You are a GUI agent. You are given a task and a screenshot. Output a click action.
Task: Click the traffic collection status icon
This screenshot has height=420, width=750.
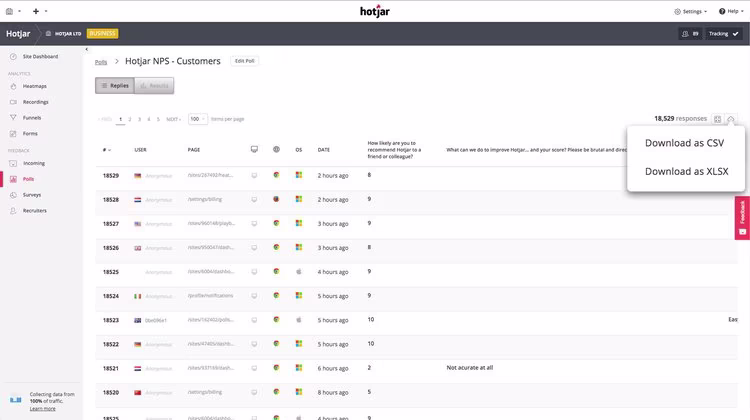tap(15, 399)
